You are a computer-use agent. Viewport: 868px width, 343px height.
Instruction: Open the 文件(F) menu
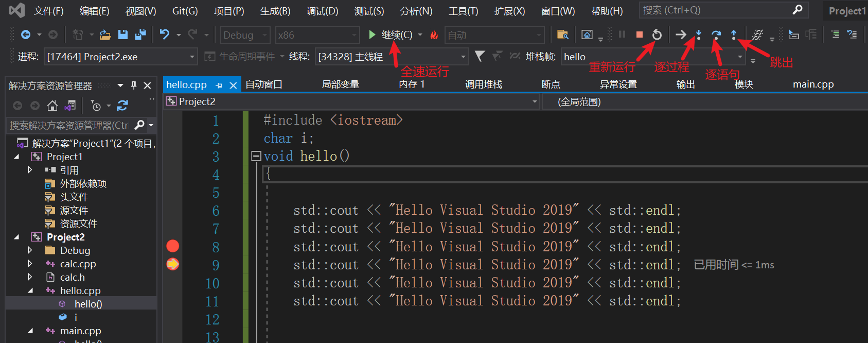point(49,11)
